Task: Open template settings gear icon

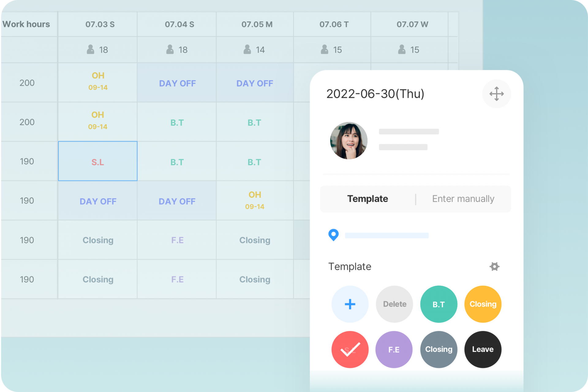Action: coord(494,267)
